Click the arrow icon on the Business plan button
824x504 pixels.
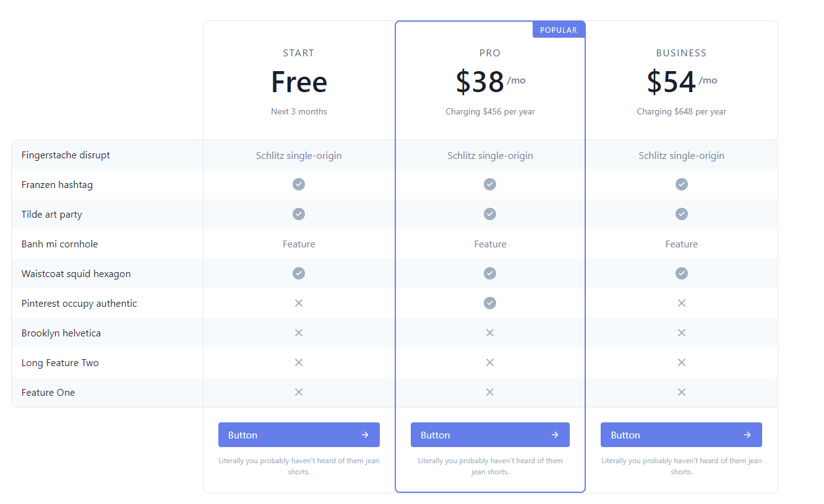coord(747,435)
